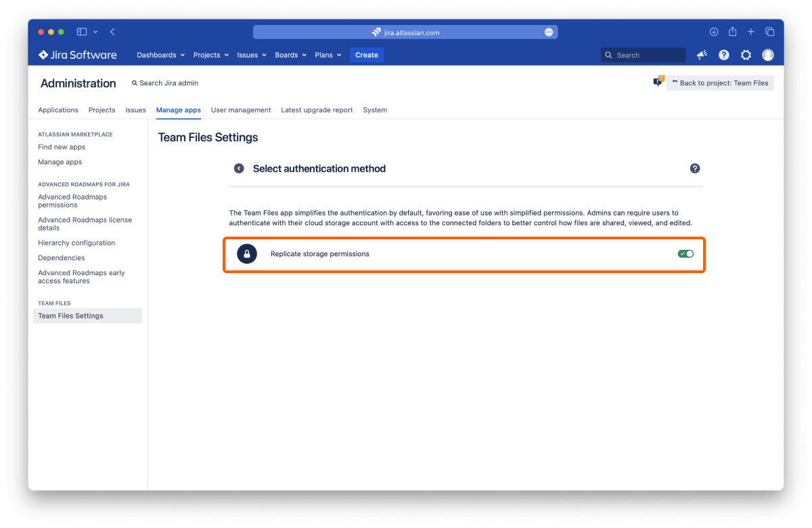Click Back to project: Team Files button
The height and width of the screenshot is (528, 812).
click(720, 83)
